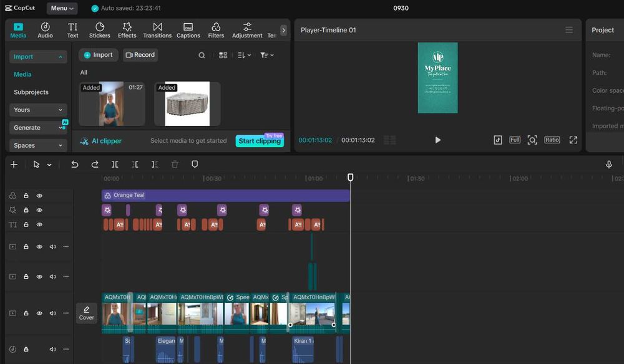The height and width of the screenshot is (364, 624).
Task: Open the Effects tab
Action: [x=127, y=30]
